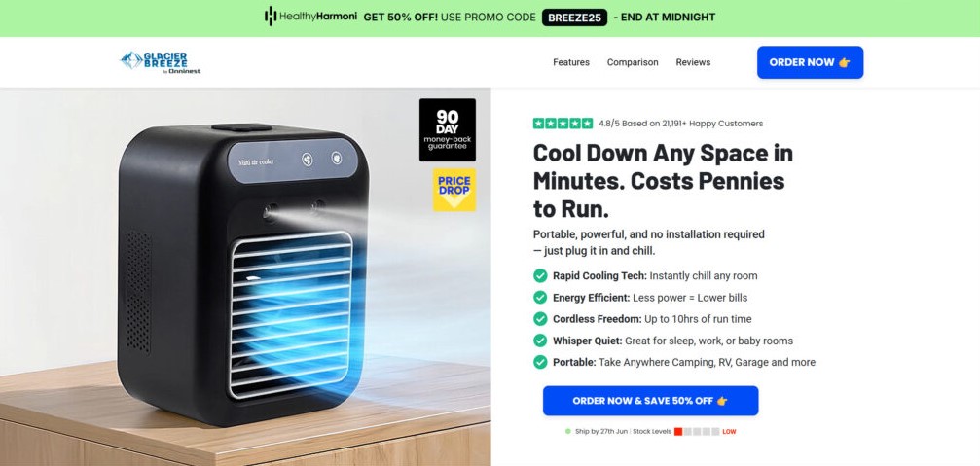Click the green Ship by 27th Jun dot
The width and height of the screenshot is (980, 466).
(568, 432)
